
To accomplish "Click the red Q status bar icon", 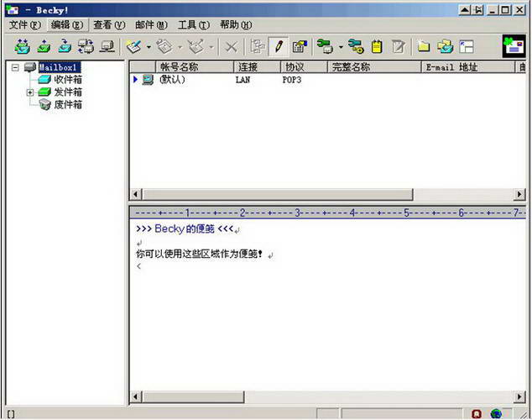I will (x=477, y=414).
